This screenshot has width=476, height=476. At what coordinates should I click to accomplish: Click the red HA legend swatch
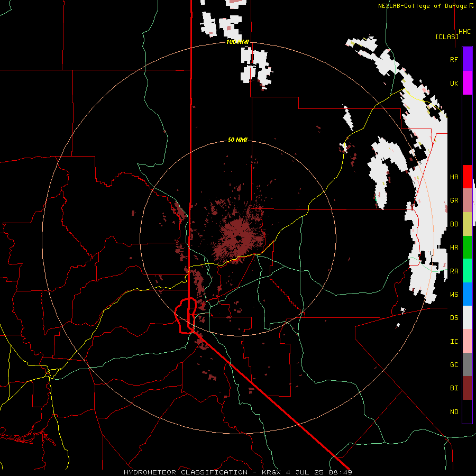click(x=467, y=177)
